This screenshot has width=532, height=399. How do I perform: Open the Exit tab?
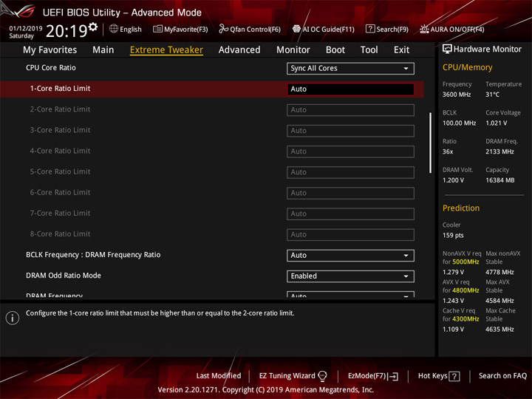[401, 50]
